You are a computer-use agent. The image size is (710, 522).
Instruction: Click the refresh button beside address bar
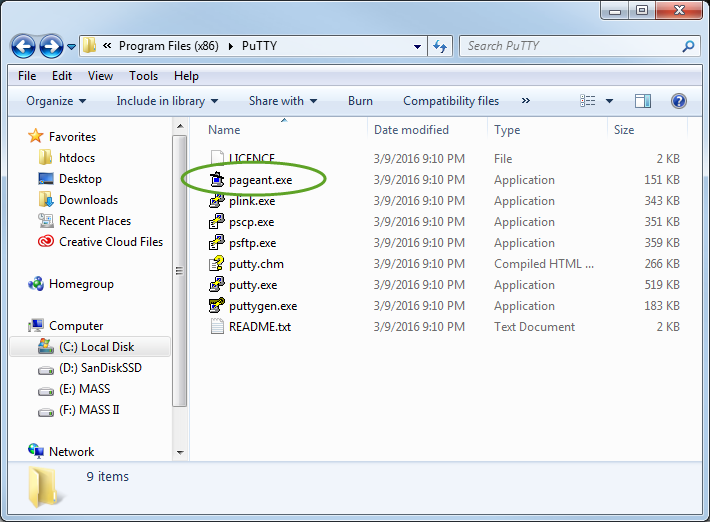click(440, 46)
